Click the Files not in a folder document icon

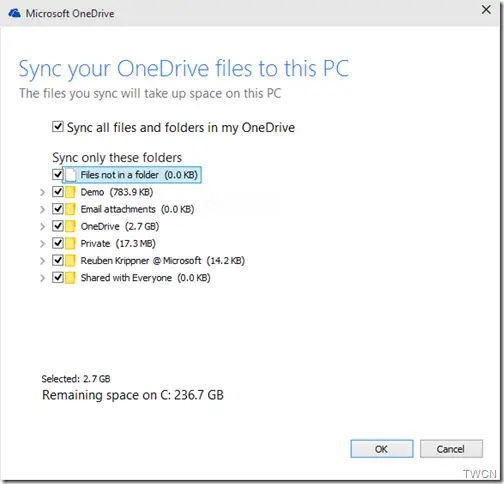[x=70, y=175]
